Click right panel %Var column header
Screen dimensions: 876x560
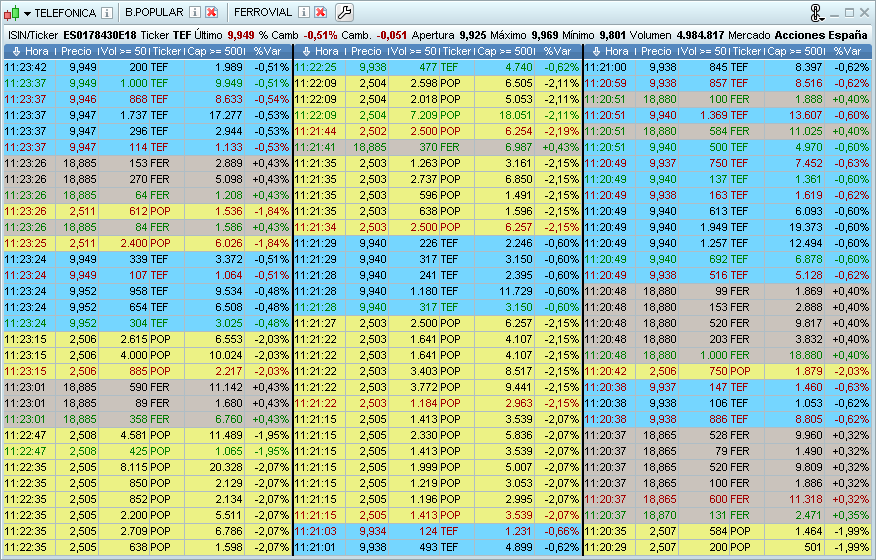point(847,51)
